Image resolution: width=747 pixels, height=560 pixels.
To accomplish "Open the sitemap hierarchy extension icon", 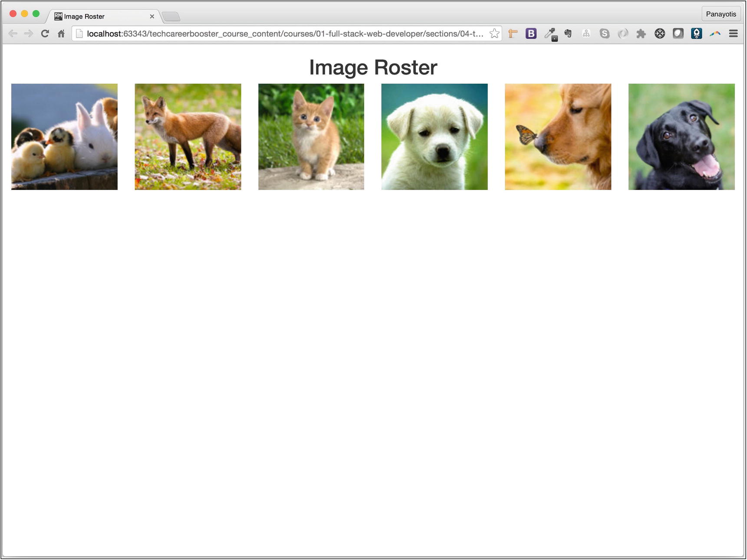I will pos(586,33).
